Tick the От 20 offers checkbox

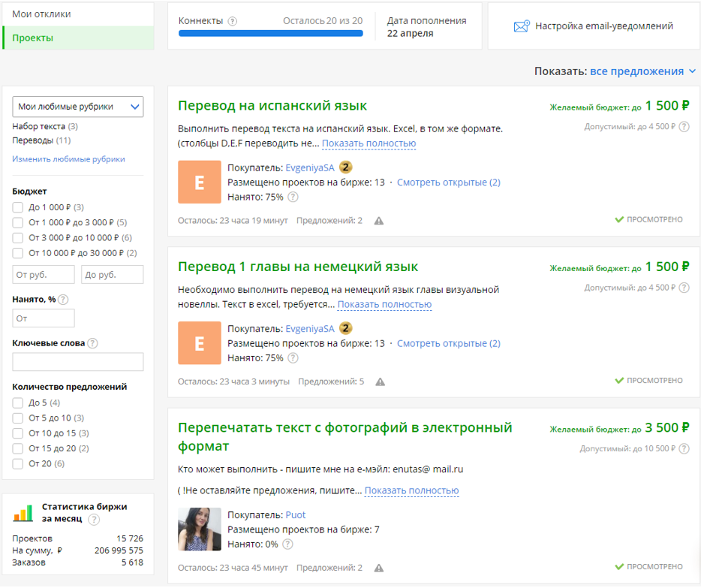(18, 464)
